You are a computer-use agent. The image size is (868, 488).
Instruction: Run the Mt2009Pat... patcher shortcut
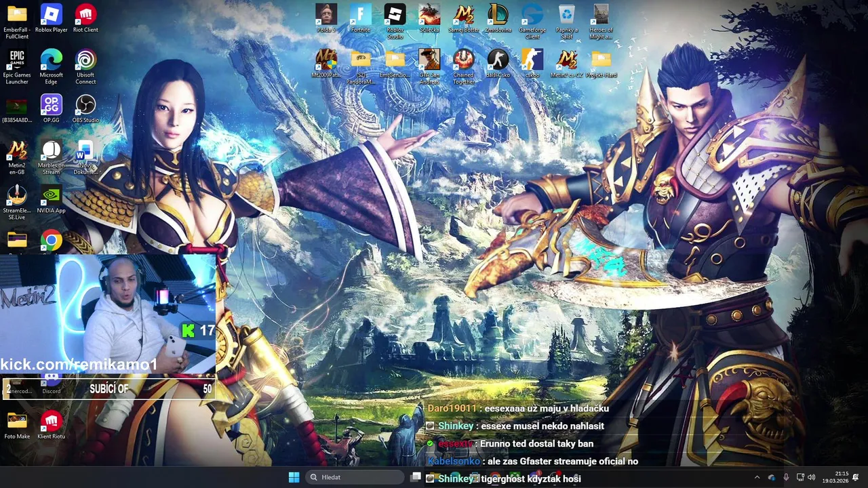[x=326, y=64]
